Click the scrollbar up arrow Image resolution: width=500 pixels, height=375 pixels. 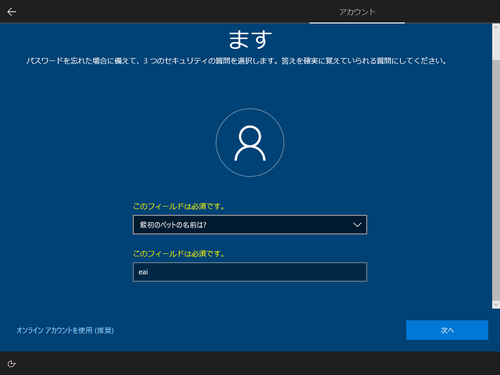(496, 27)
